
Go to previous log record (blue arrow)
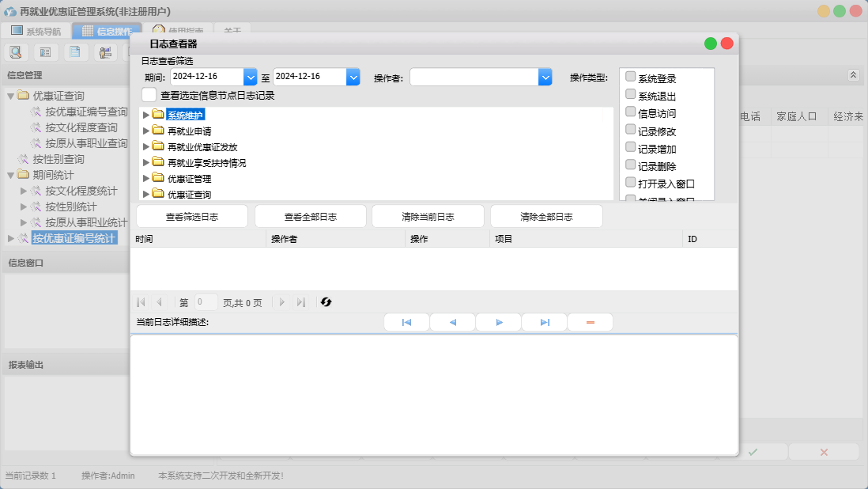pyautogui.click(x=452, y=323)
